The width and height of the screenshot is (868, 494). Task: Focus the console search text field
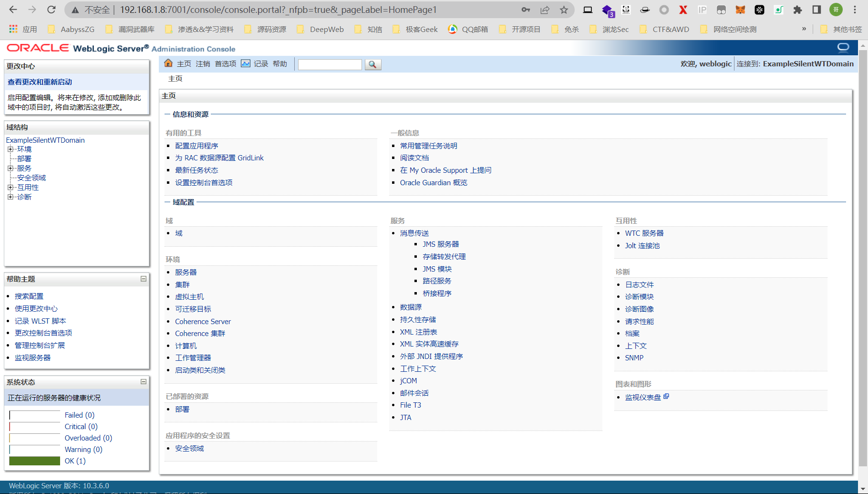(x=330, y=64)
